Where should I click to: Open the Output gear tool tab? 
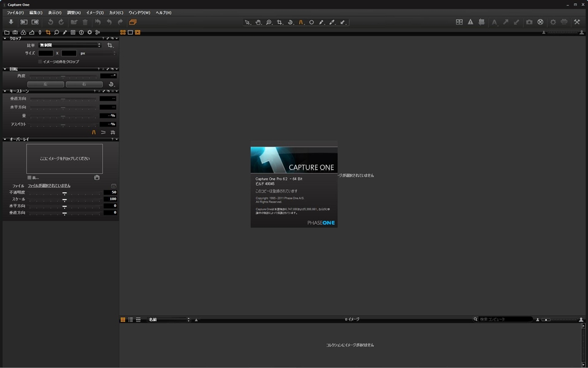point(90,33)
